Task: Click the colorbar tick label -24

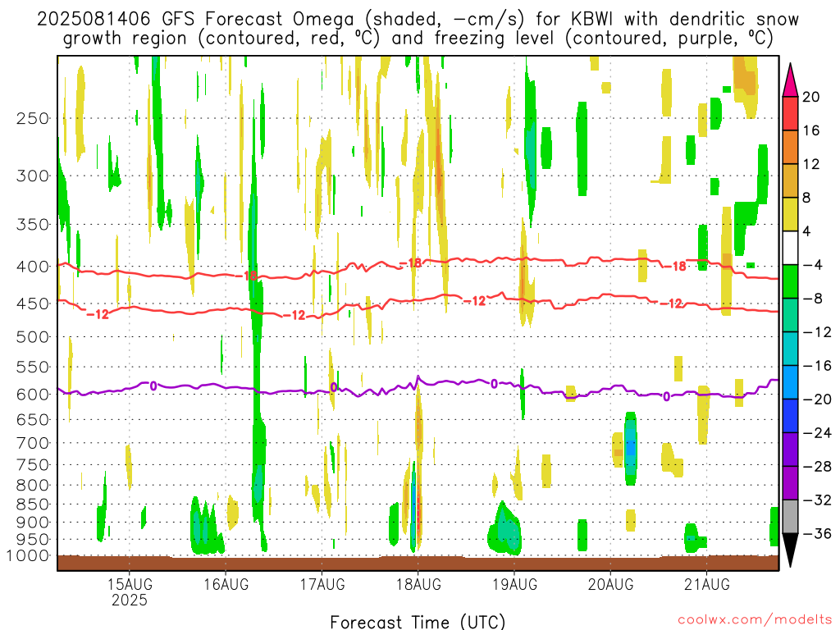Action: pyautogui.click(x=817, y=433)
